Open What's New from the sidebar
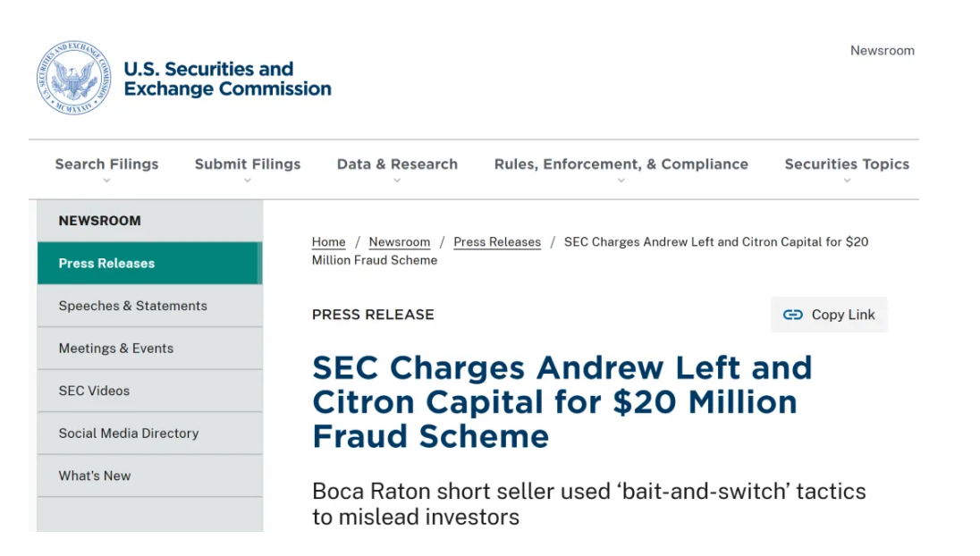This screenshot has width=980, height=556. [95, 476]
